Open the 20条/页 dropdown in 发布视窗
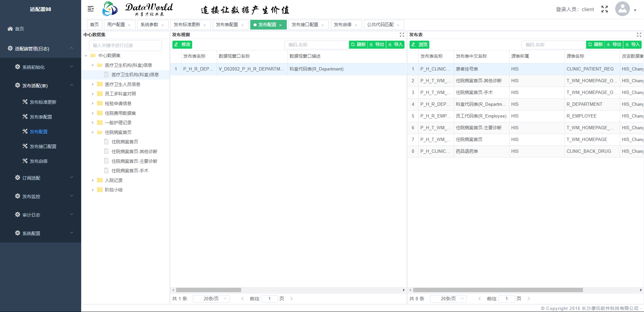The width and height of the screenshot is (644, 312). pyautogui.click(x=211, y=299)
